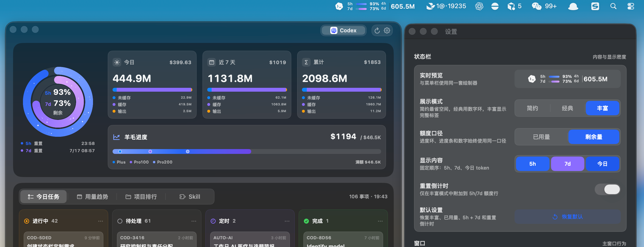Click Codex icon in 实时预览 preview
This screenshot has height=247, width=644.
pyautogui.click(x=532, y=79)
